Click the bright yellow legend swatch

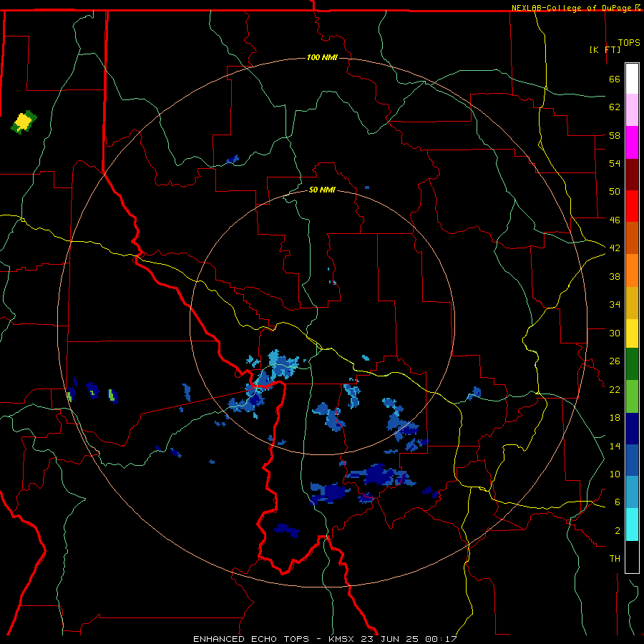coord(632,333)
